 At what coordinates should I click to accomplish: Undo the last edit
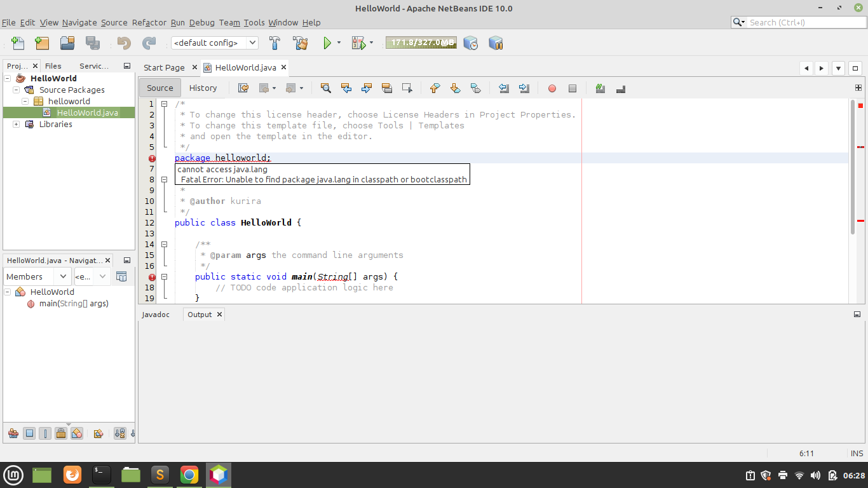[x=124, y=43]
